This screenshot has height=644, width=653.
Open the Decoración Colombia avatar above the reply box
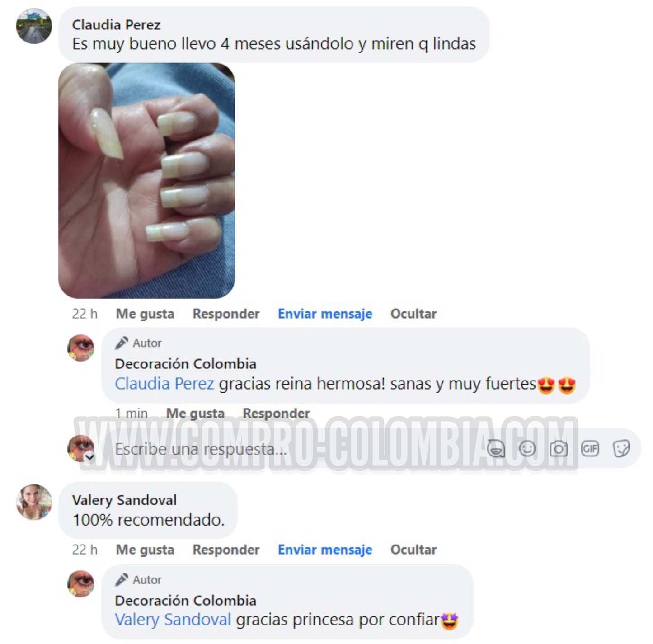pos(81,348)
